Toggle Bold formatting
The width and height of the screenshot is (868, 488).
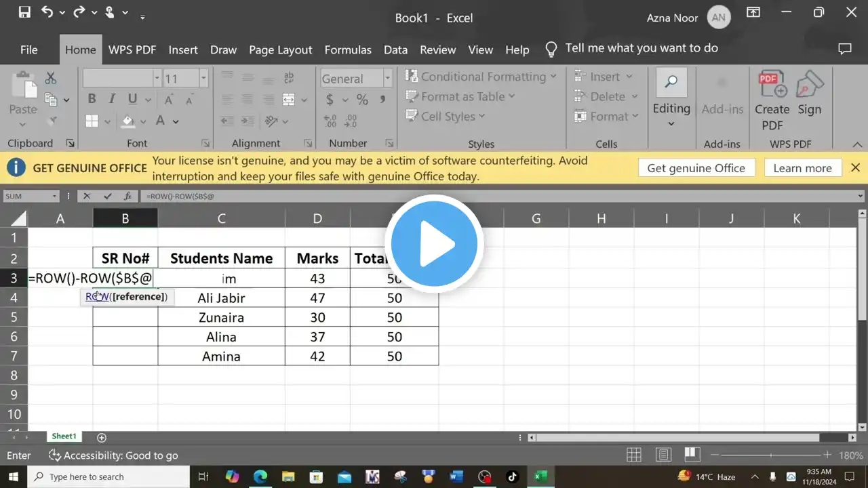pyautogui.click(x=92, y=100)
